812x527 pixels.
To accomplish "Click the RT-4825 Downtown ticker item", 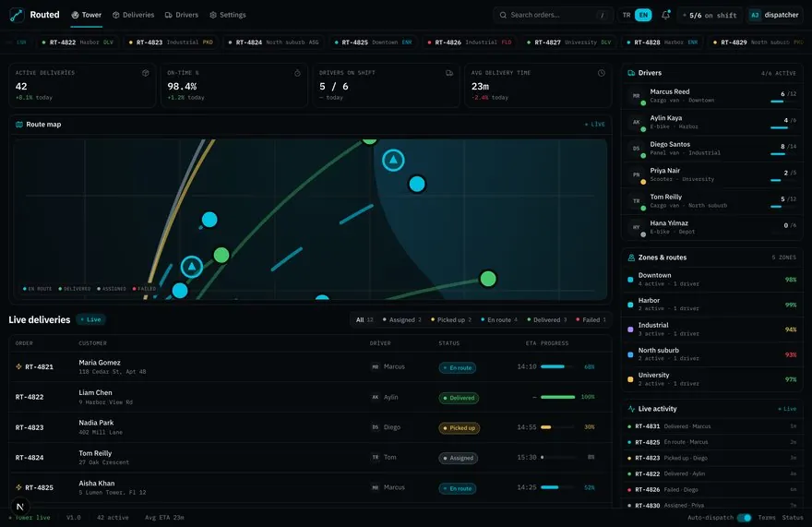I will (x=373, y=42).
